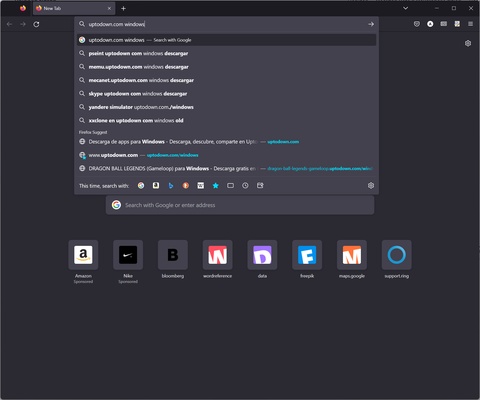Close the New Tab tab
Viewport: 480px width, 400px height.
tap(109, 8)
